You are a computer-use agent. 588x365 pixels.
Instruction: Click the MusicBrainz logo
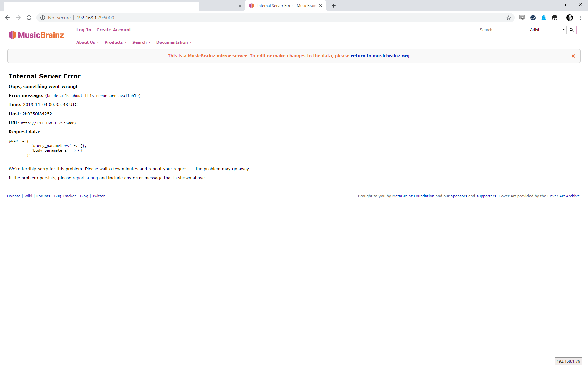pos(36,35)
